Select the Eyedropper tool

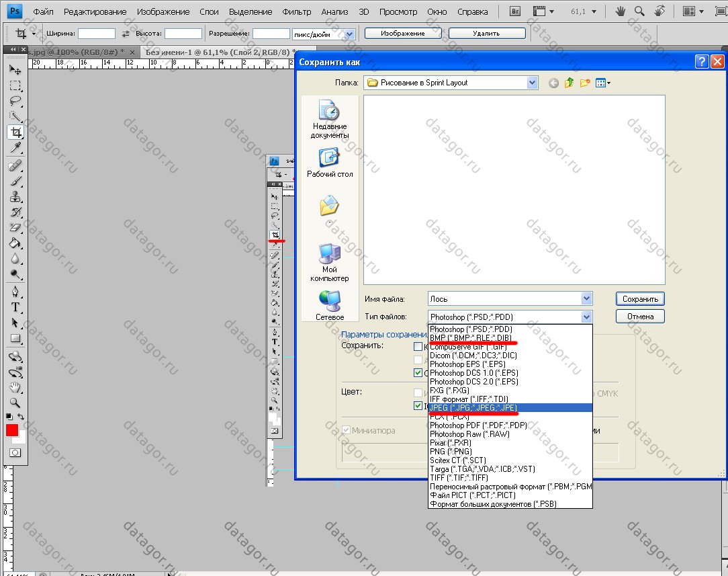pyautogui.click(x=15, y=148)
